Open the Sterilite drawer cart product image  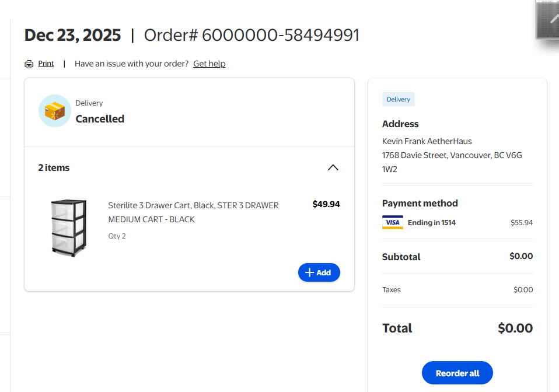pos(68,227)
